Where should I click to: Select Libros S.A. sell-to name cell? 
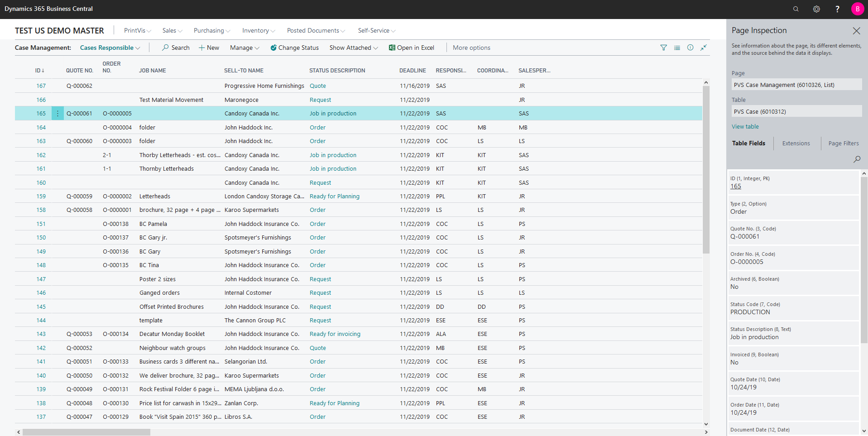point(239,417)
